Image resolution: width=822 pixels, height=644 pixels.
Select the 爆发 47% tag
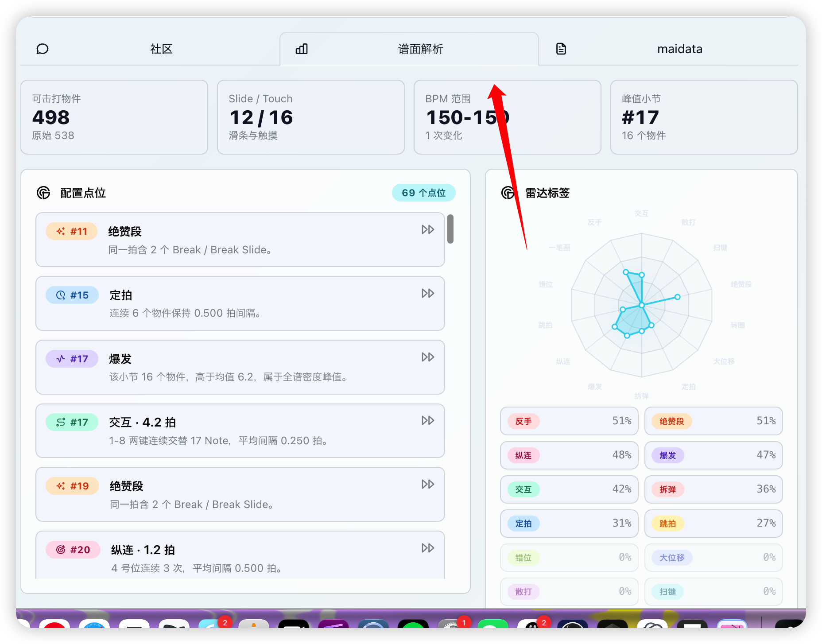click(x=713, y=455)
